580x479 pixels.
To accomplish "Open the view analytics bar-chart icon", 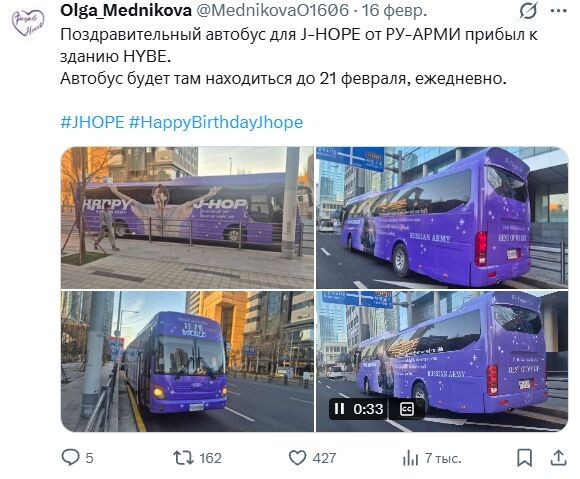I will pos(410,458).
